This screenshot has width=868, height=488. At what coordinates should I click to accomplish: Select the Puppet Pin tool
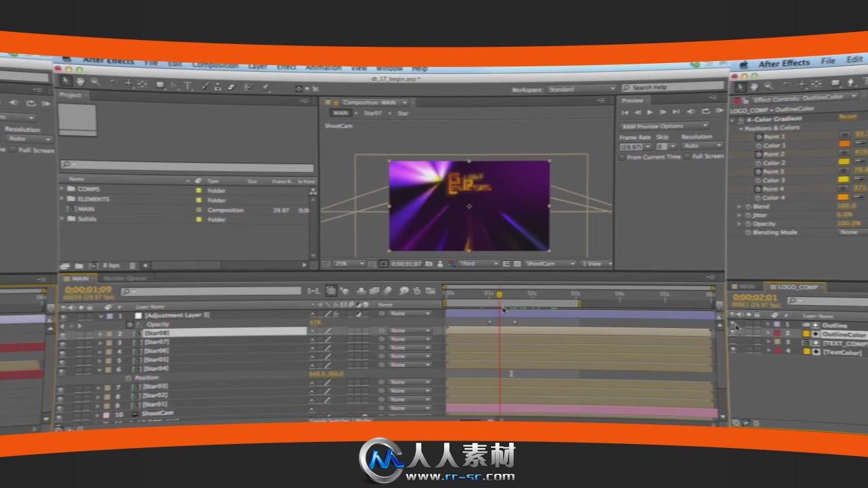tap(265, 87)
